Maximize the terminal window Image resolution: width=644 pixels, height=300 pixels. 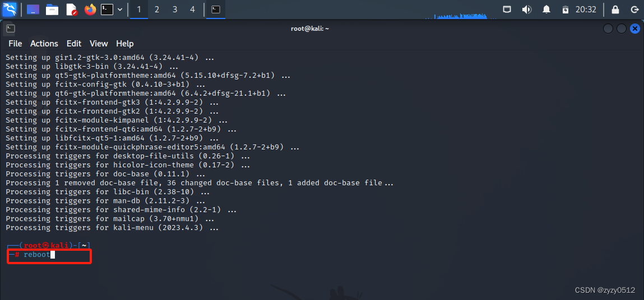[x=622, y=29]
